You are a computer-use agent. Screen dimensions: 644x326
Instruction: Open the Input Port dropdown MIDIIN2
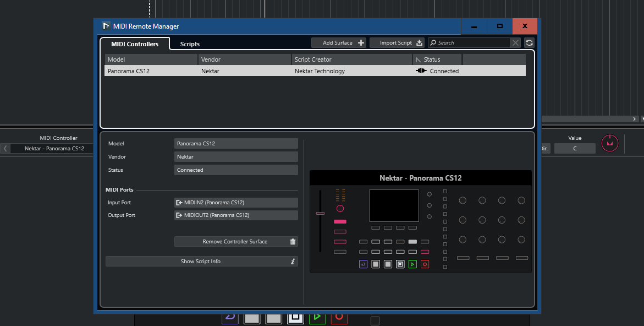pyautogui.click(x=236, y=202)
